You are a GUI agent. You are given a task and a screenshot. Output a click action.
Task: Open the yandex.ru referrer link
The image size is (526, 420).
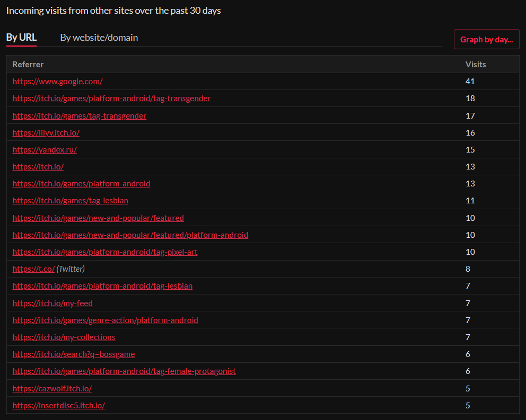pos(45,149)
